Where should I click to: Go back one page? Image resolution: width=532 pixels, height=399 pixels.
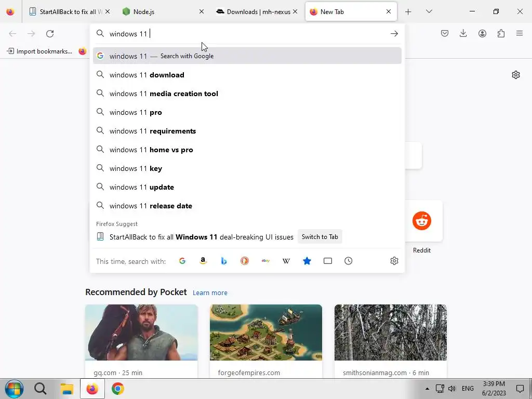12,34
